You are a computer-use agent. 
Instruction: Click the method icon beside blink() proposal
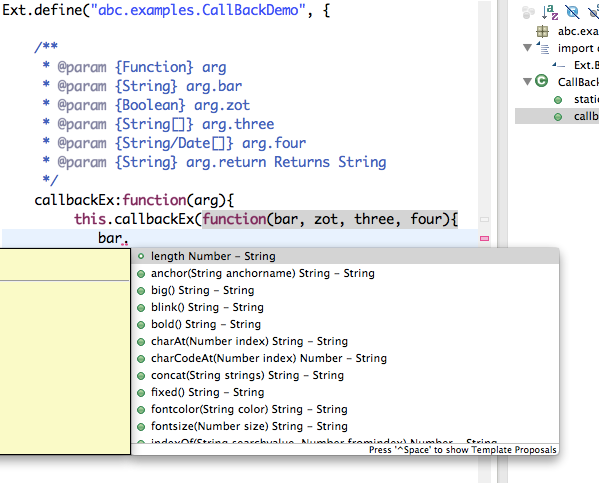[x=141, y=308]
